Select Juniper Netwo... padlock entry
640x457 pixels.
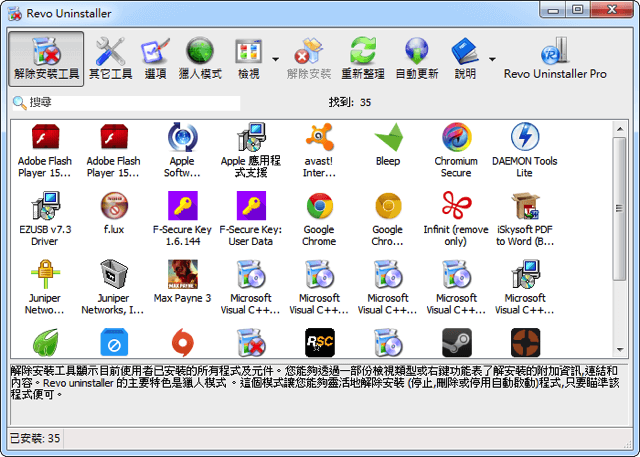tap(45, 288)
